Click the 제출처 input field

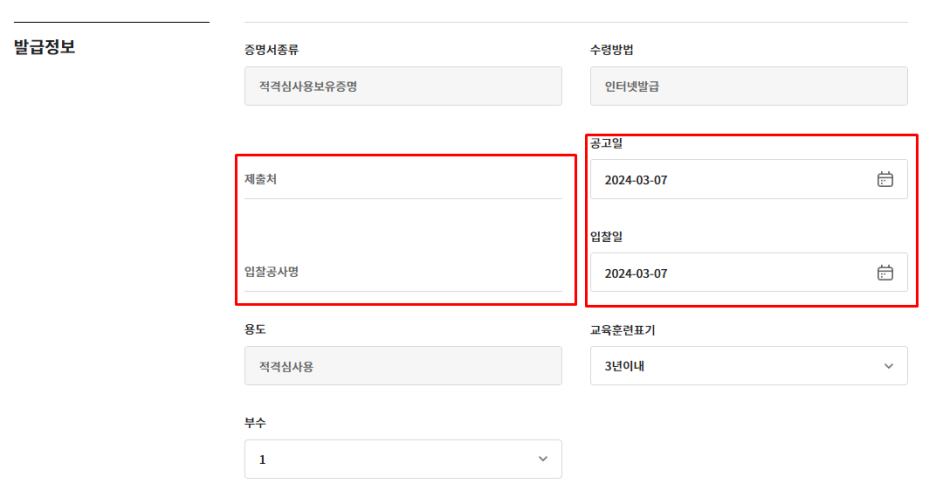pyautogui.click(x=403, y=181)
